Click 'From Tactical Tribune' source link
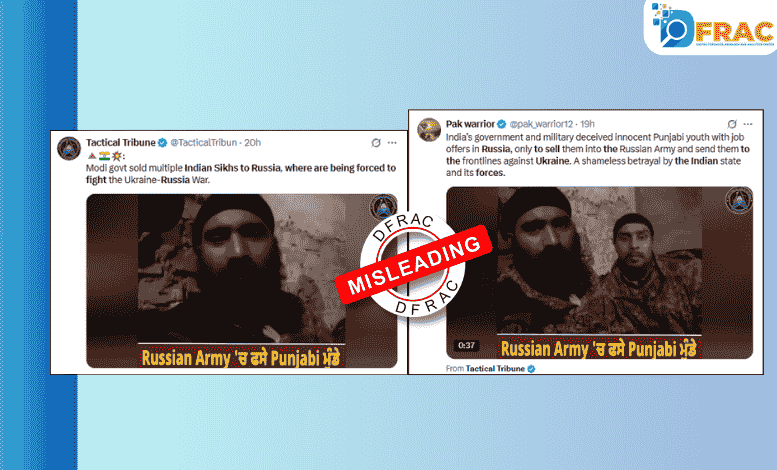The height and width of the screenshot is (470, 777). point(491,368)
